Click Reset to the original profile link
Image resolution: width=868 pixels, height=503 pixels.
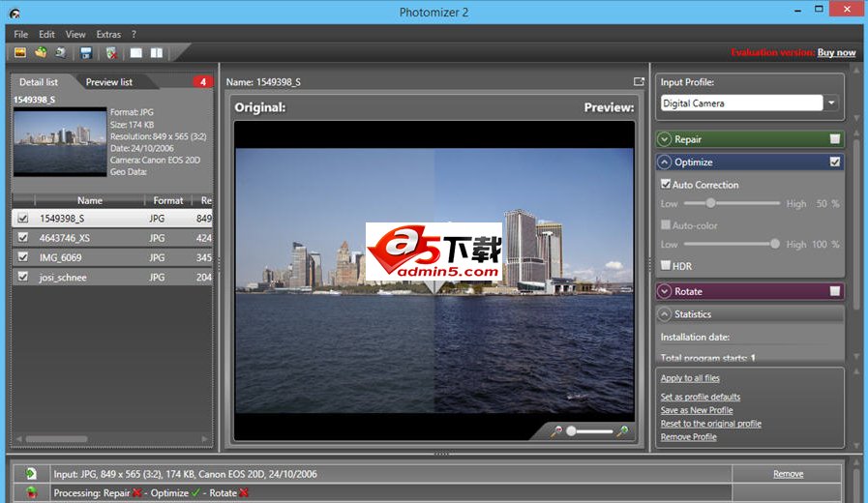click(711, 424)
